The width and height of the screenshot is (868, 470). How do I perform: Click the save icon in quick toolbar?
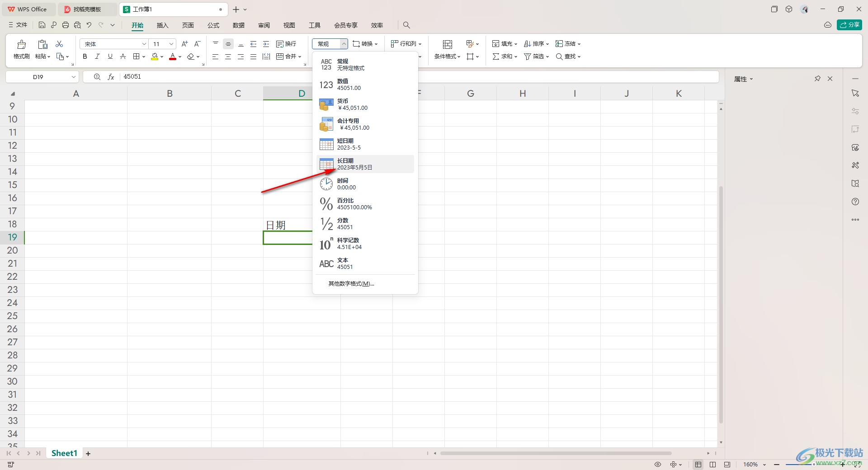tap(42, 25)
